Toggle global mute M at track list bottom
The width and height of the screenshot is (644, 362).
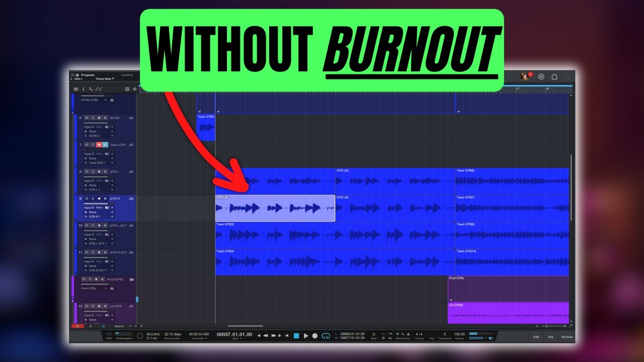[77, 326]
